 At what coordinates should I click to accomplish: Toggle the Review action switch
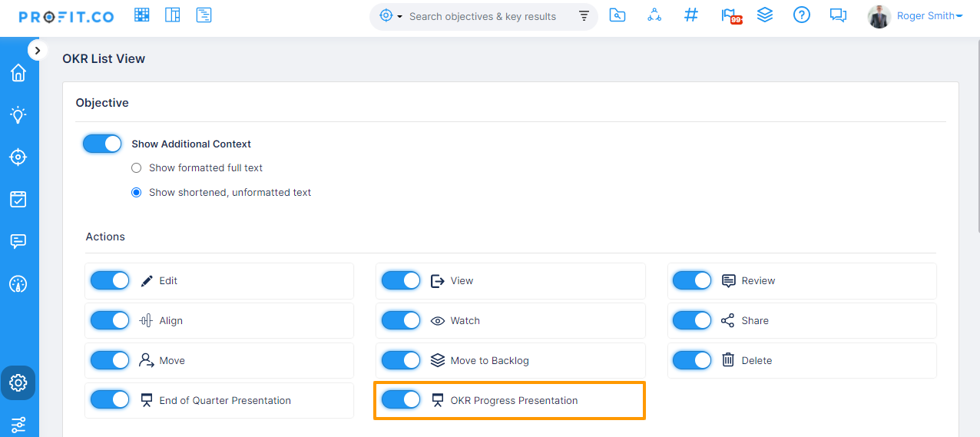coord(692,280)
